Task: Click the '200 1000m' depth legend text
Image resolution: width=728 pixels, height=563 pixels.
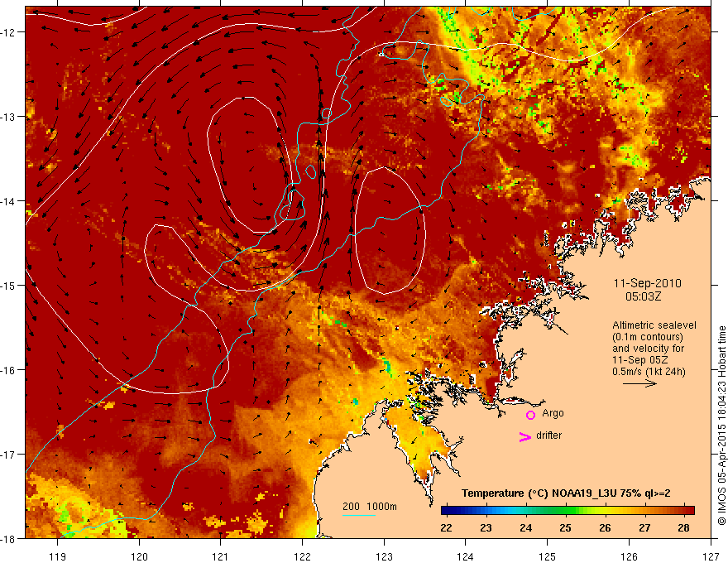Action: pos(370,507)
